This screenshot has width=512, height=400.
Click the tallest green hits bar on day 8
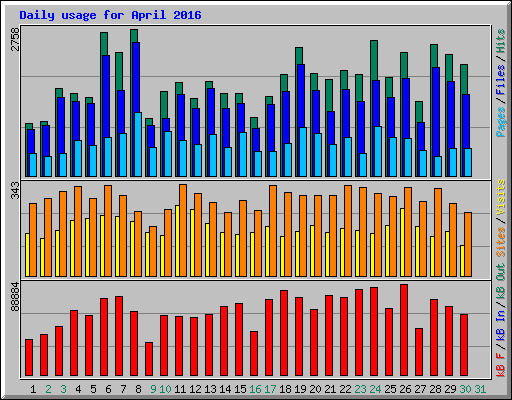pos(134,36)
